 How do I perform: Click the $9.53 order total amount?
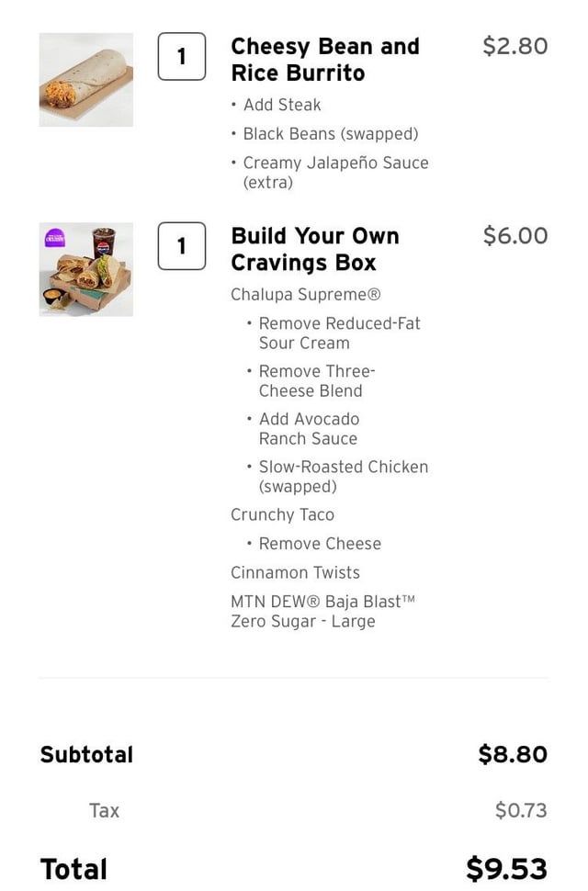(x=505, y=868)
